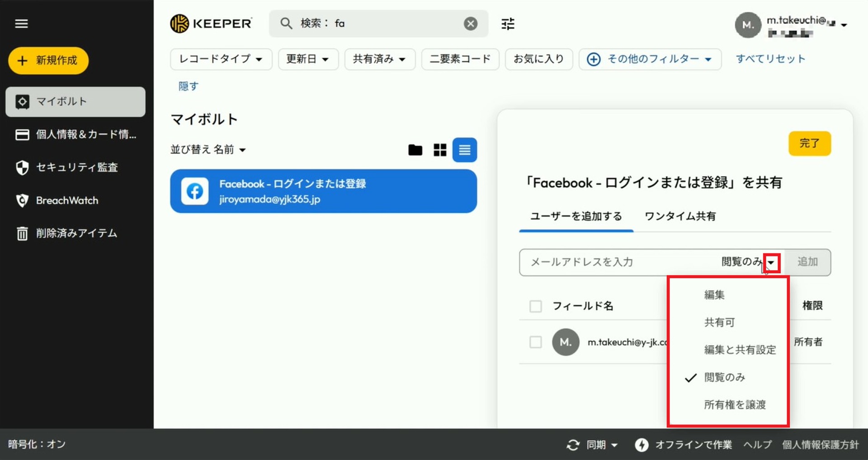Click the yellow 完了 button

click(809, 143)
